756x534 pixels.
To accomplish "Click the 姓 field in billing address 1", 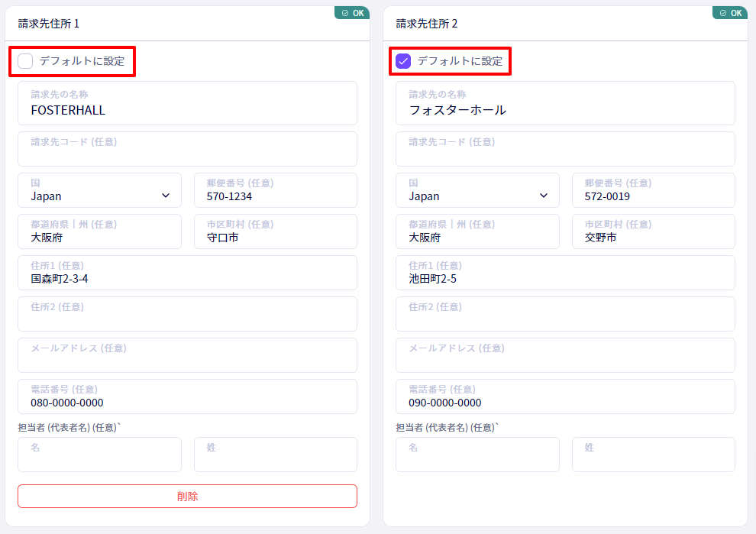I will (276, 455).
